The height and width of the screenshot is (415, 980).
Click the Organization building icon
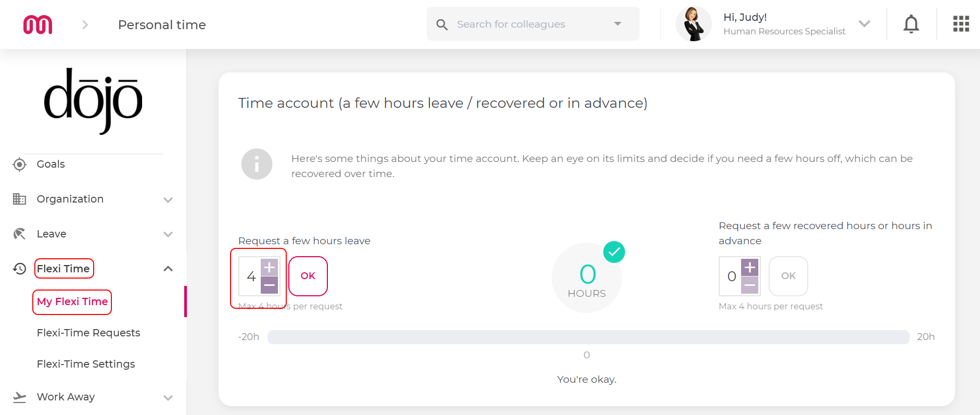(19, 199)
